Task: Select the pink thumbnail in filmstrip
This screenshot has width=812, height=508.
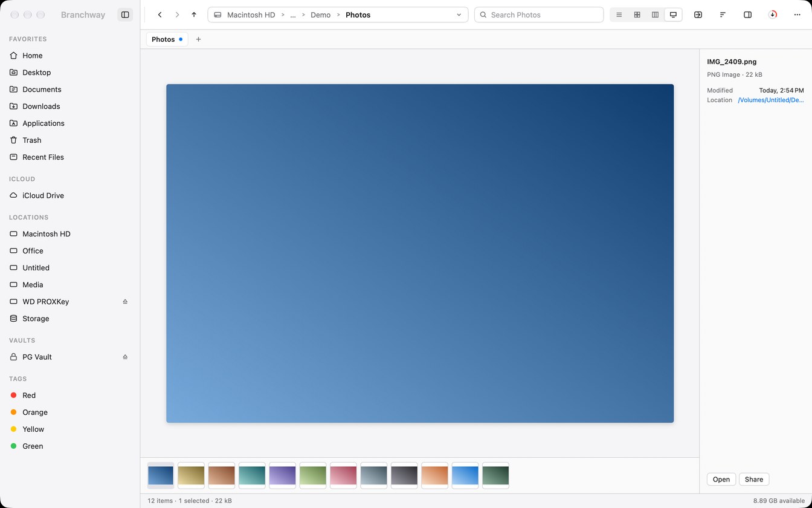Action: [x=343, y=475]
